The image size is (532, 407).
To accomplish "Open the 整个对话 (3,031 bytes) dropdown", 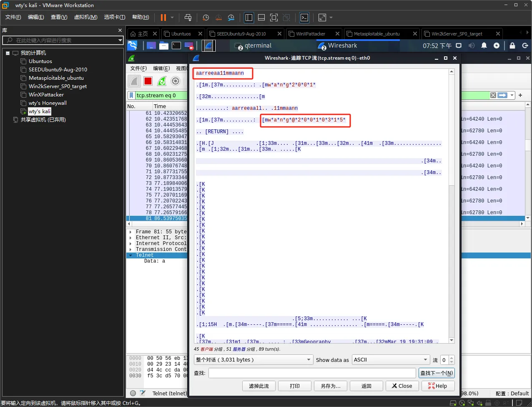I will pos(253,360).
